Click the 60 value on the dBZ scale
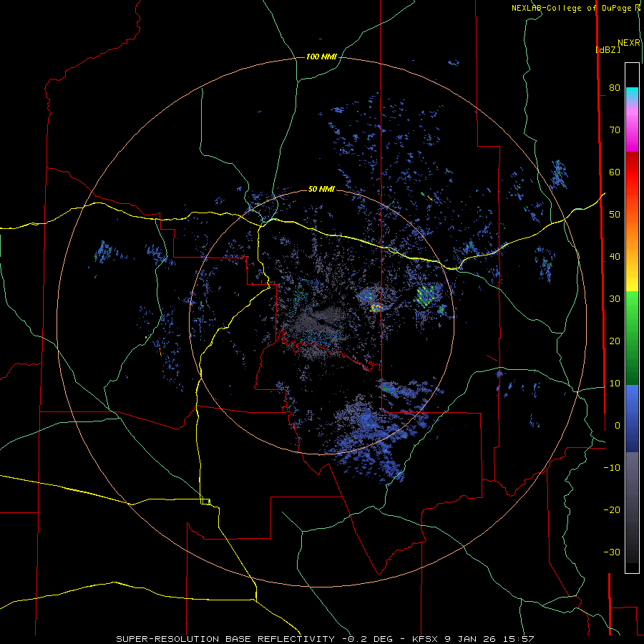 (x=615, y=172)
